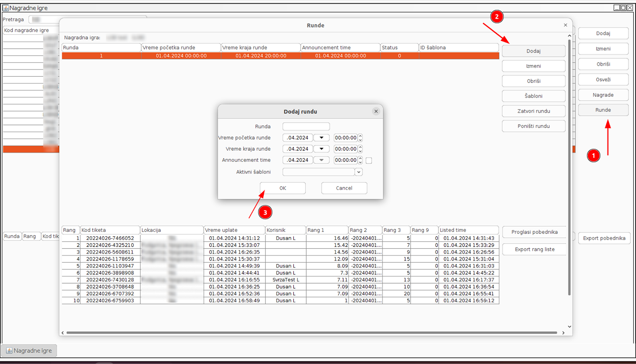
Task: Click the Nagradne igre window title icon
Action: pos(6,8)
